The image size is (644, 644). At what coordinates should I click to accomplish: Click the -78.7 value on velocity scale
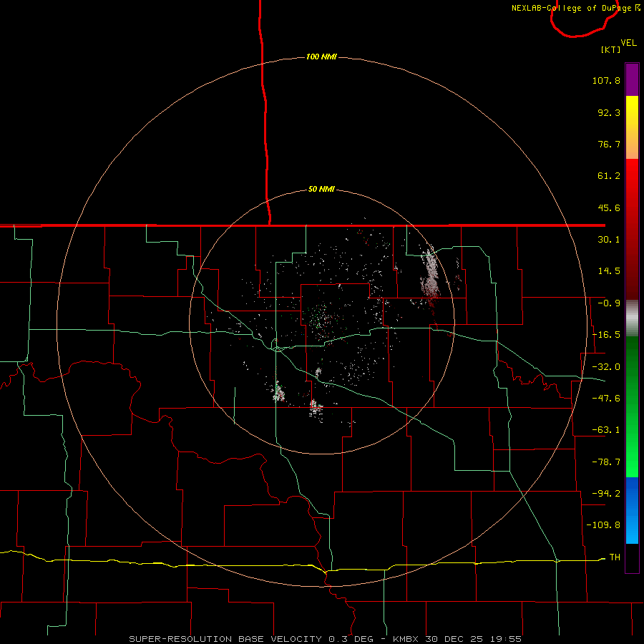[x=606, y=462]
